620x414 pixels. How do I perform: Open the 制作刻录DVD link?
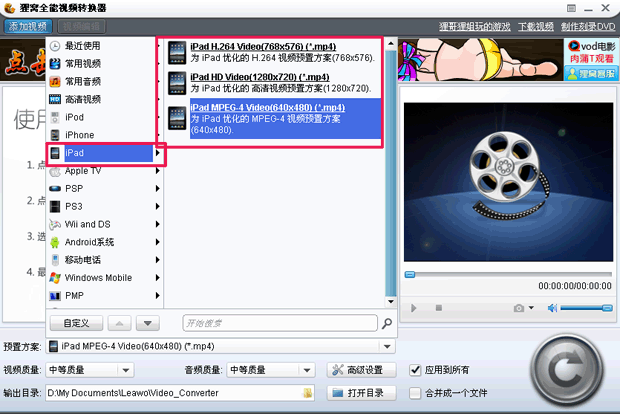tap(588, 27)
